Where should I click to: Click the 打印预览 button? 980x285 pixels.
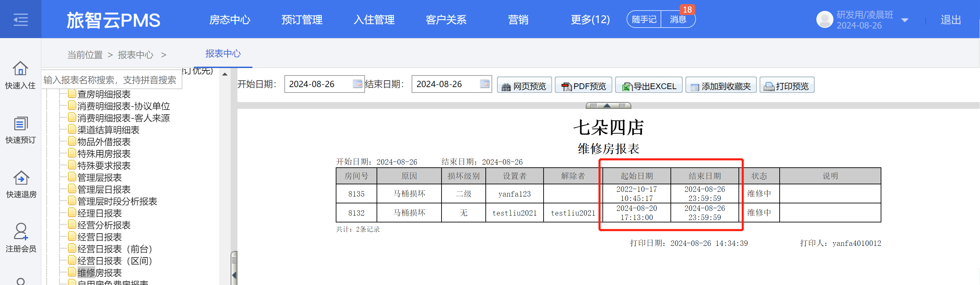click(x=787, y=85)
